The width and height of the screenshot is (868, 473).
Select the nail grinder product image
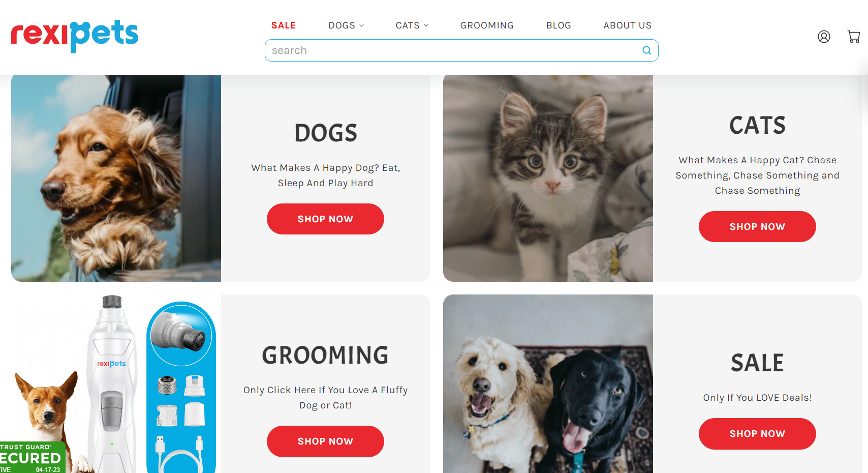point(116,384)
